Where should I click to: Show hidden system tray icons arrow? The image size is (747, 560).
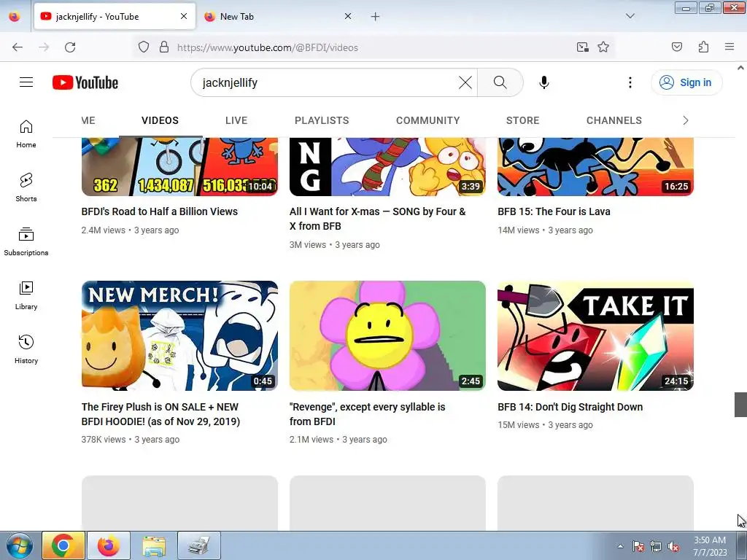(x=620, y=546)
